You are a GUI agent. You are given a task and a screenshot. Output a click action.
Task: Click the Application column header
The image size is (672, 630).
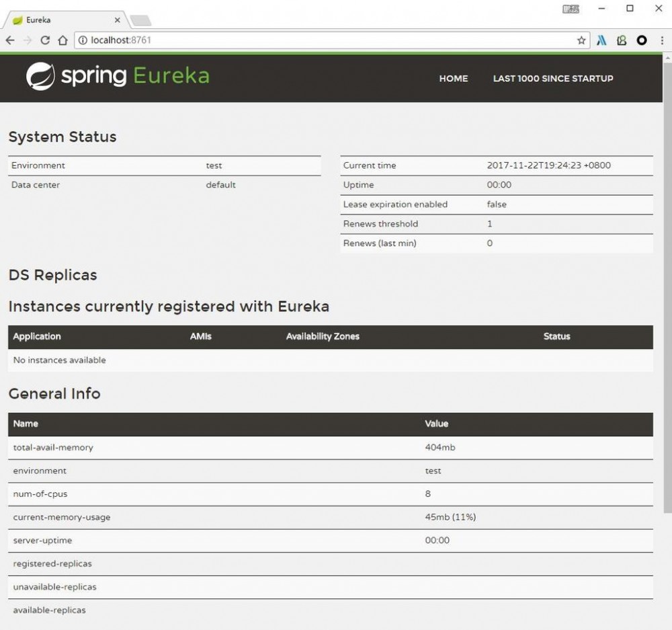pyautogui.click(x=37, y=337)
